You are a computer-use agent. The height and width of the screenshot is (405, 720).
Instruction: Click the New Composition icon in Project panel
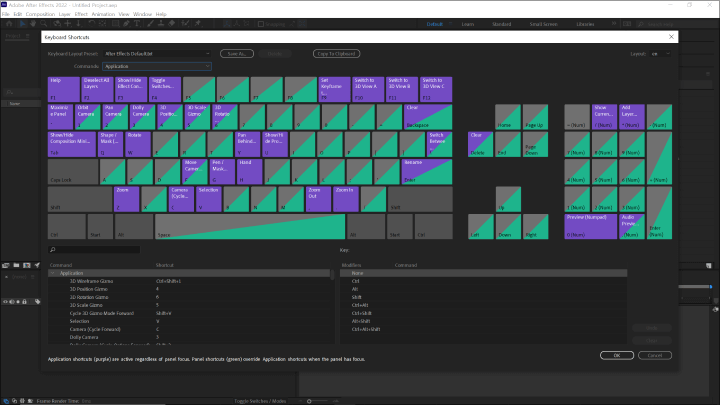[27, 265]
